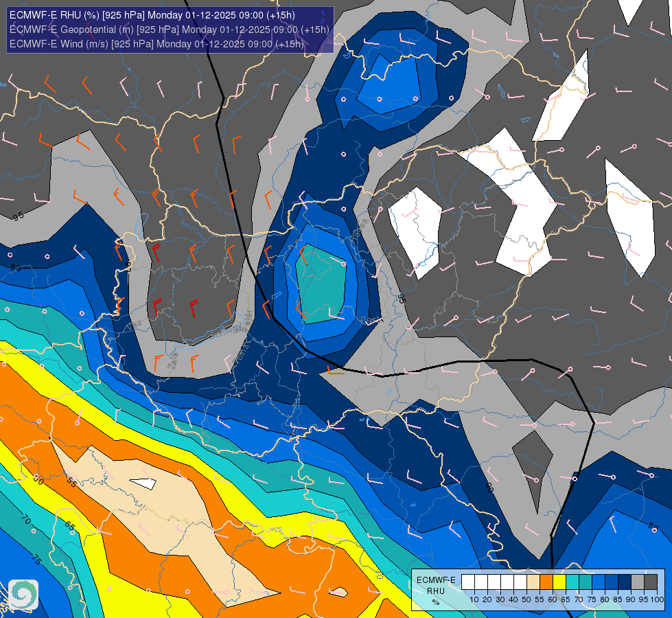Click the first white legend swatch below 10
The width and height of the screenshot is (672, 618).
pyautogui.click(x=468, y=582)
